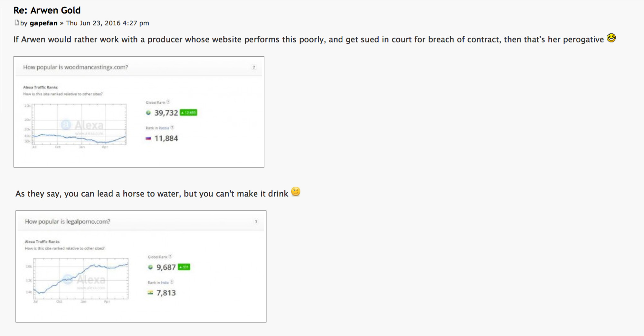The width and height of the screenshot is (644, 336).
Task: Open the "Re: Arwen Gold" post title
Action: (47, 10)
